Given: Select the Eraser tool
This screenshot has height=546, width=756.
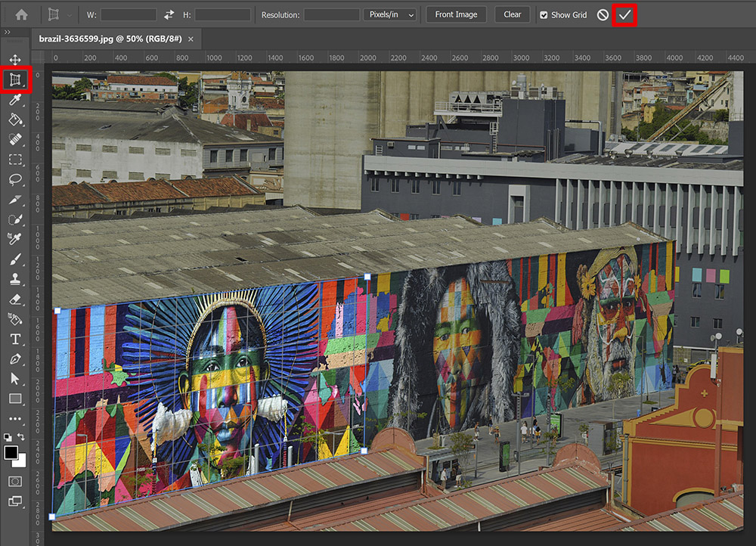Looking at the screenshot, I should 15,299.
